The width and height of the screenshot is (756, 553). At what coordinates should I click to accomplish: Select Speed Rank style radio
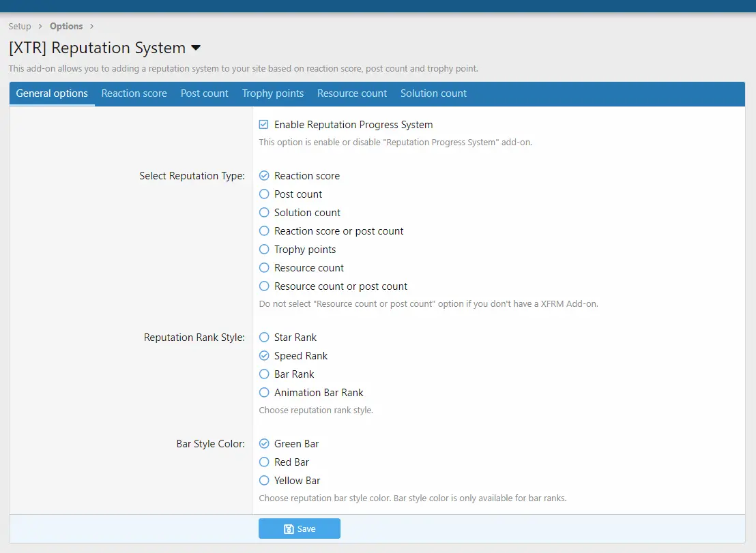tap(264, 356)
